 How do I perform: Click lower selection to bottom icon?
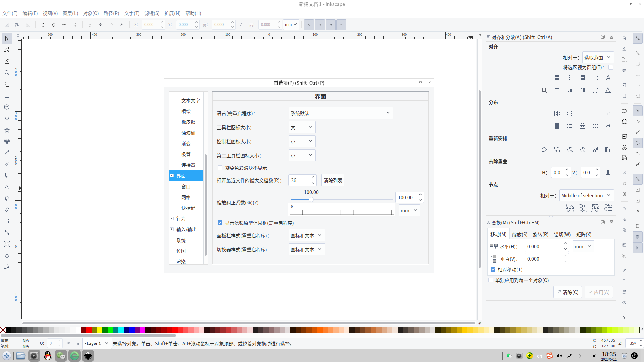[90, 25]
